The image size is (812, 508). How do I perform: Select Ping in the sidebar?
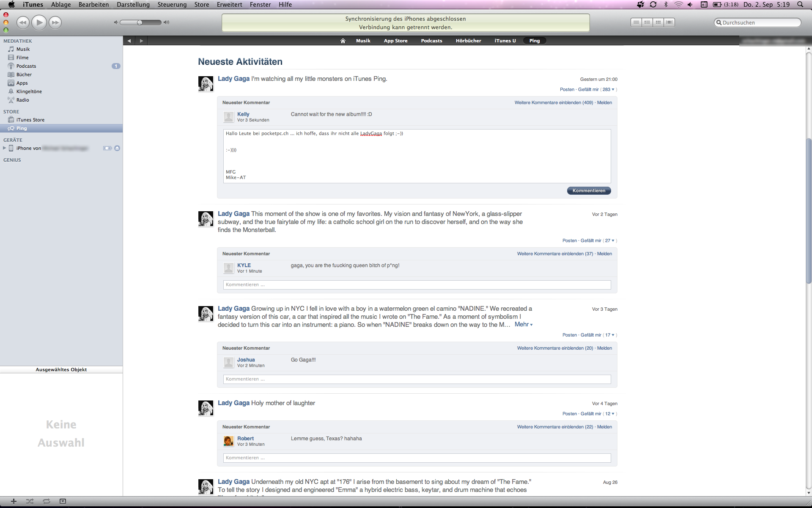coord(61,128)
